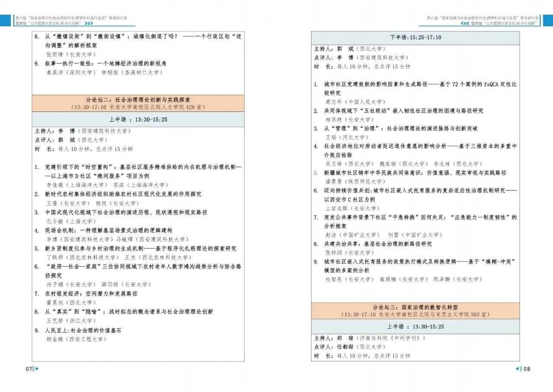
Task: Open paper title 人民至上:社会治理的价值基石
Action: pyautogui.click(x=83, y=330)
